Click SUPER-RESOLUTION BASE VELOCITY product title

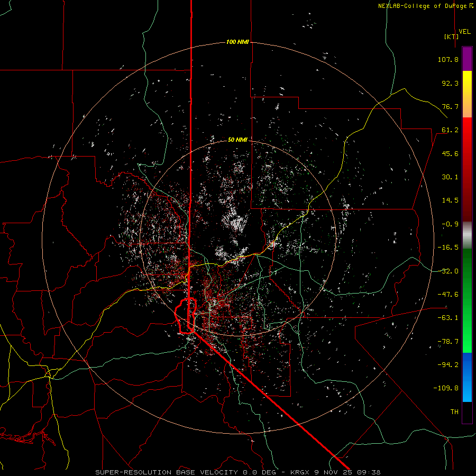coord(167,472)
